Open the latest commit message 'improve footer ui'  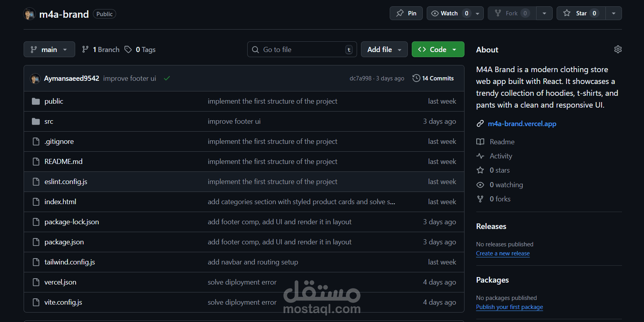[x=130, y=78]
